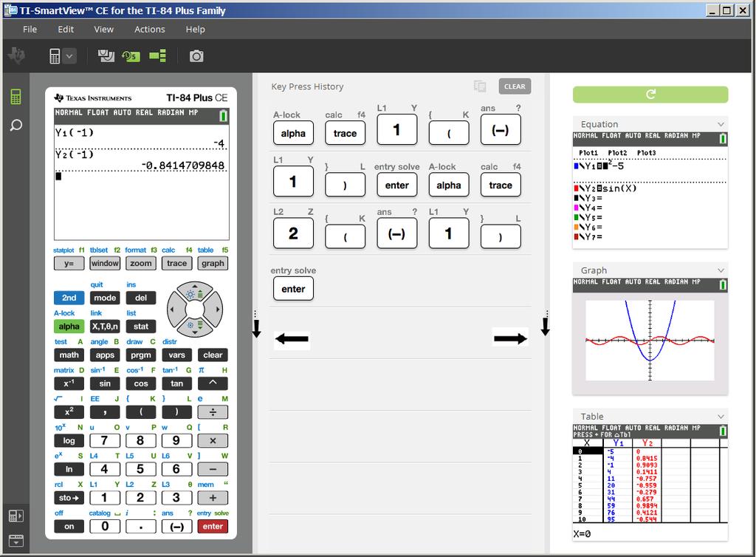This screenshot has width=756, height=557.
Task: Click the calculator zoom key
Action: tap(141, 263)
